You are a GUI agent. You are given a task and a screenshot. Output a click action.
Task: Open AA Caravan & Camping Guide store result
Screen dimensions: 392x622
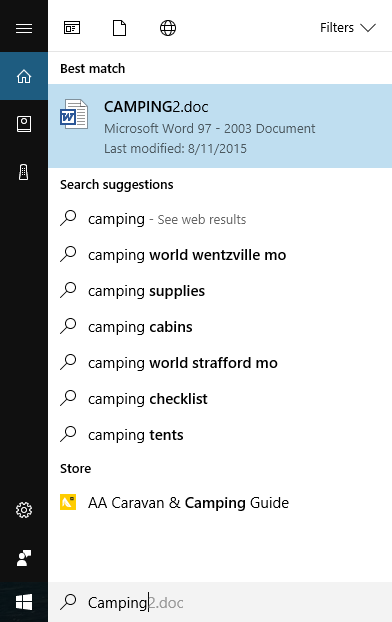pos(220,503)
